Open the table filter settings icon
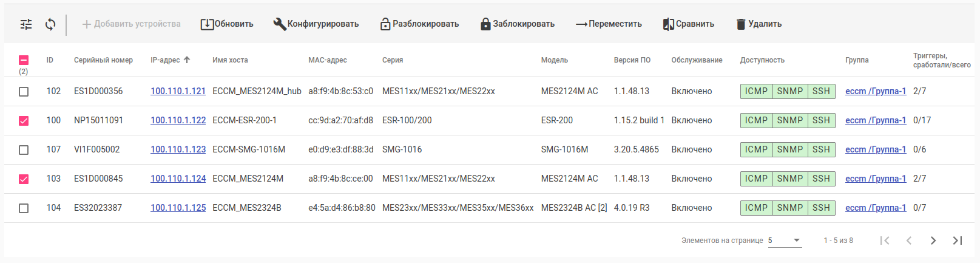The height and width of the screenshot is (263, 980). click(x=26, y=24)
